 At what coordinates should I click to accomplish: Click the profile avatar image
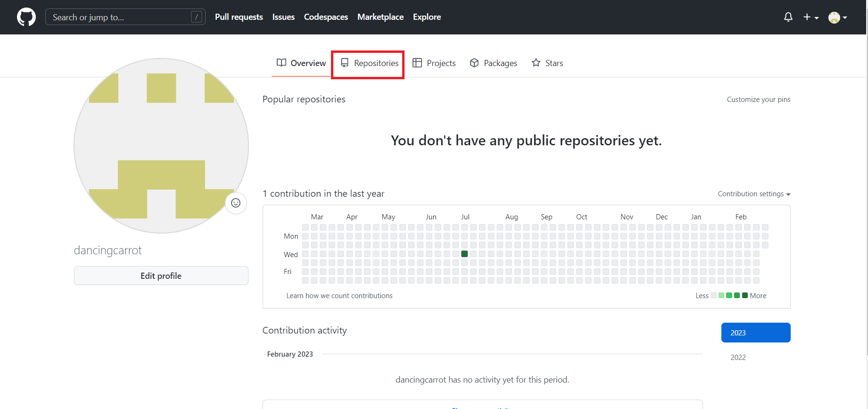161,146
